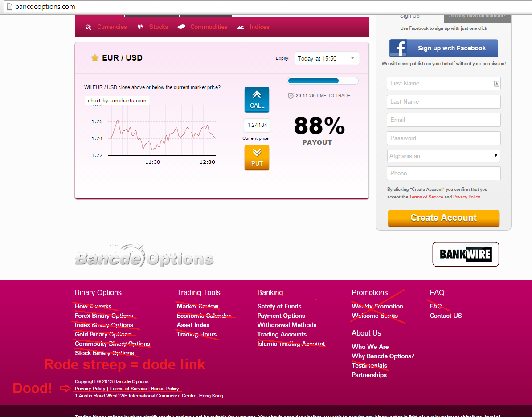Open the Welcome Bonus link
The height and width of the screenshot is (417, 532).
pyautogui.click(x=375, y=316)
